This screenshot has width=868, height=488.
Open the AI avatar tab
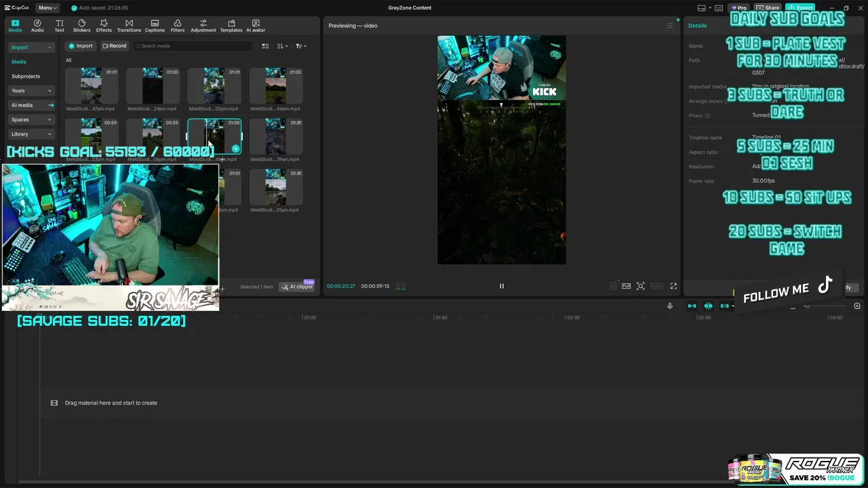[256, 26]
